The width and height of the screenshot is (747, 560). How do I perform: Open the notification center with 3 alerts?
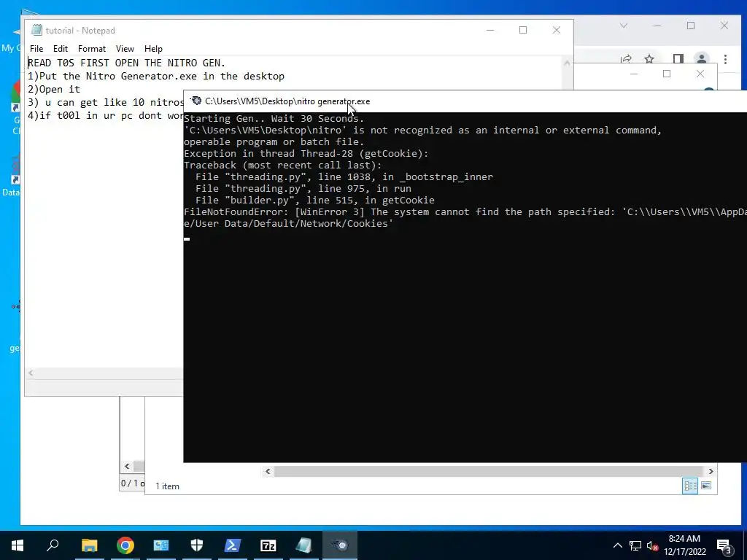[x=725, y=545]
